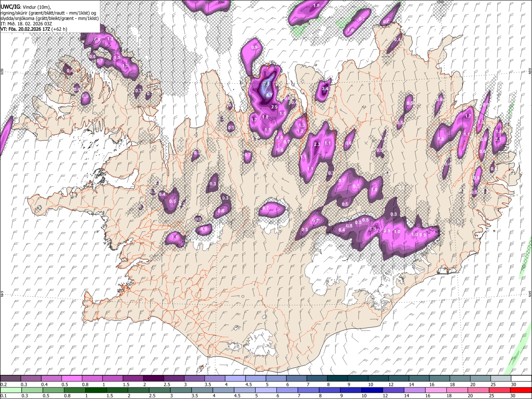Pick lavender snow swatch between 4 and 4.5

[x=235, y=379]
